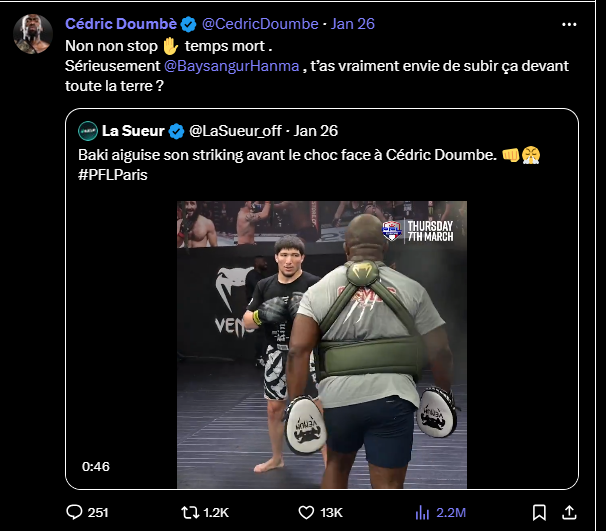Open replies via the comment bubble icon
606x531 pixels.
tap(73, 512)
